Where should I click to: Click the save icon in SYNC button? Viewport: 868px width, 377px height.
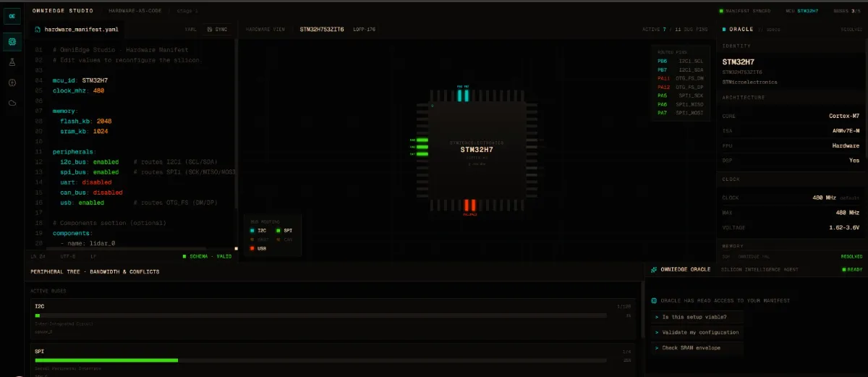coord(210,29)
